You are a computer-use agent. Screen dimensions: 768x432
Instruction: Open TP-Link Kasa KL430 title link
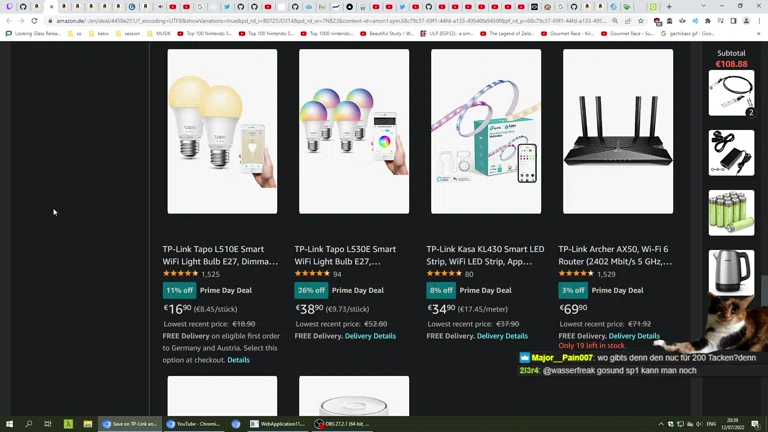click(x=485, y=255)
